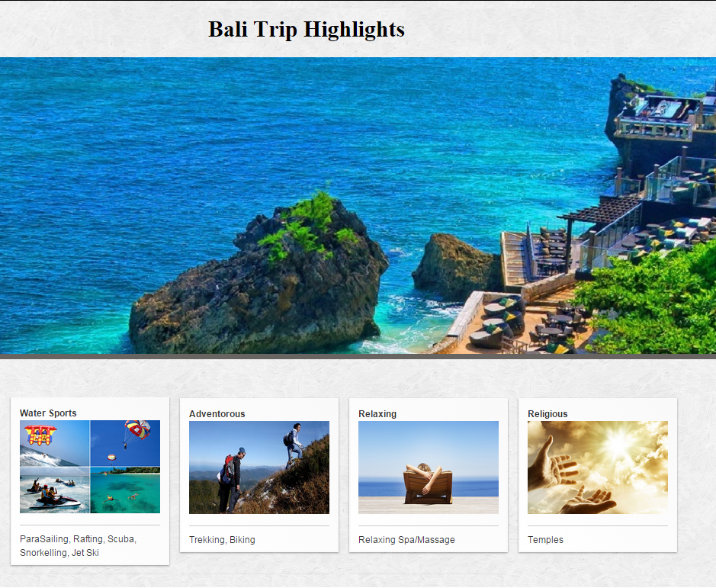This screenshot has width=716, height=588.
Task: Open the water sports collage thumbnail
Action: coord(90,467)
